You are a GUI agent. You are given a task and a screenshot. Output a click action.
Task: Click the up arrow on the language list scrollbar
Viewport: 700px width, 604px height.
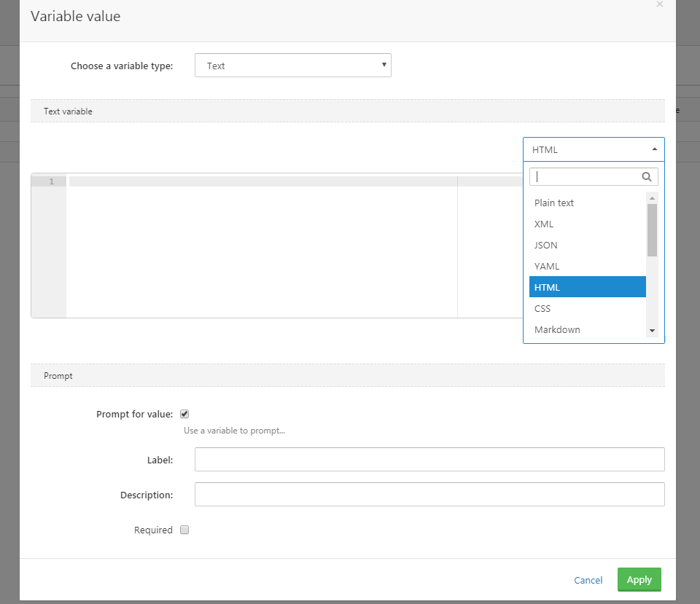(652, 197)
